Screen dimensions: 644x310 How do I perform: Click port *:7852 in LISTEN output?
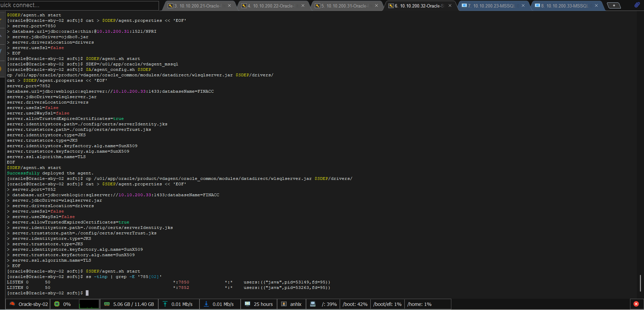[181, 288]
